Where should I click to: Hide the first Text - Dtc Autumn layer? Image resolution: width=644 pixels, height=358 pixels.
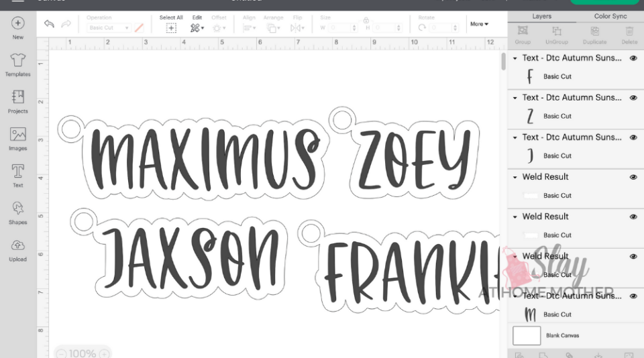click(x=633, y=58)
